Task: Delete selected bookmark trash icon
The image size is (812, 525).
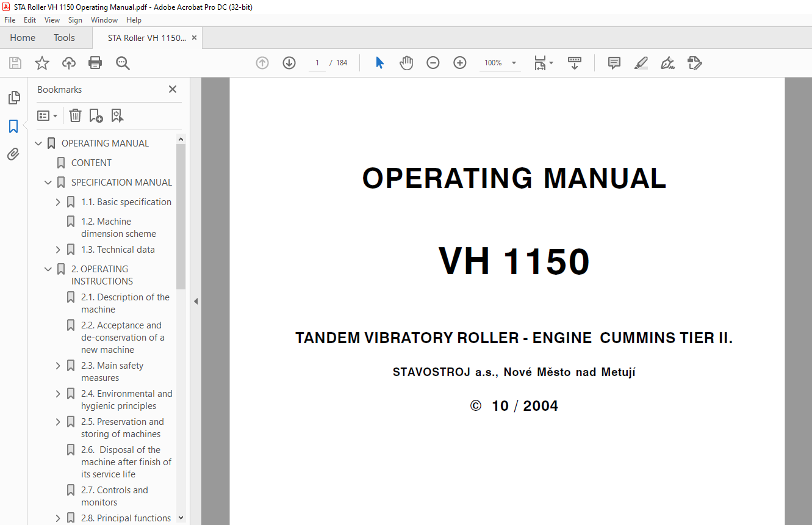Action: point(75,115)
